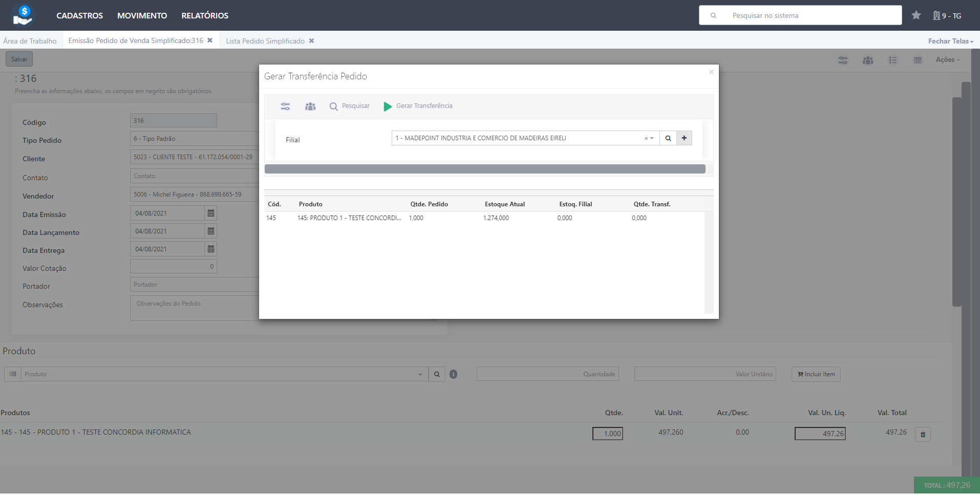The width and height of the screenshot is (980, 495).
Task: Click the Data Emissão date field
Action: pos(167,213)
